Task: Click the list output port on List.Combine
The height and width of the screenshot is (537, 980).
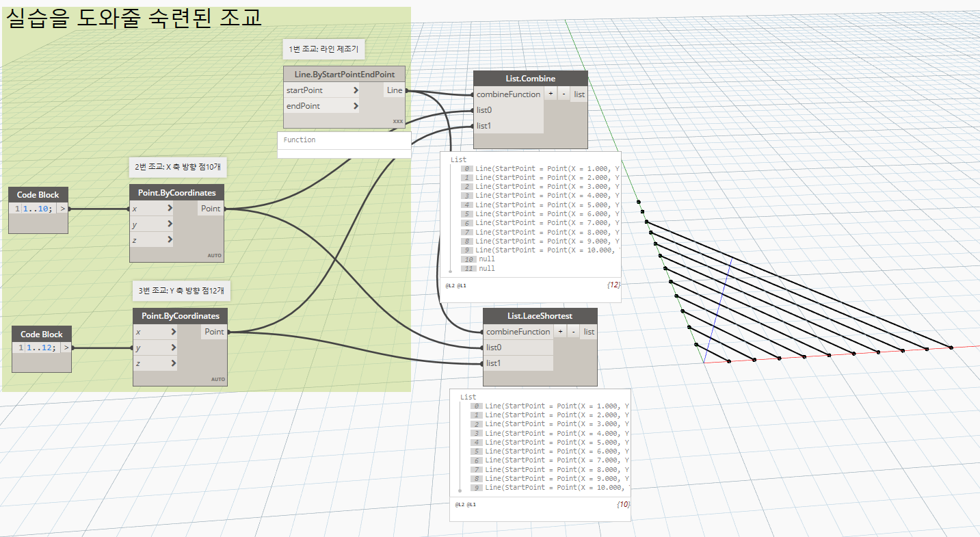Action: click(x=579, y=94)
